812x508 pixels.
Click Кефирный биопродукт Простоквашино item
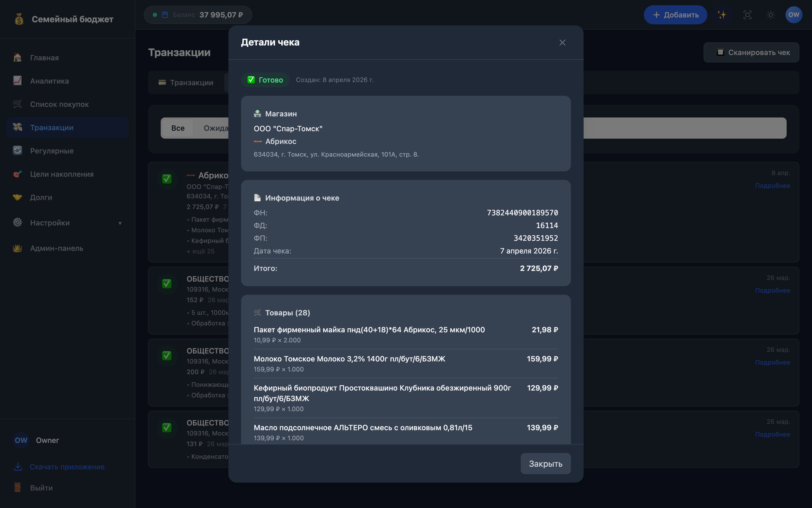(406, 398)
